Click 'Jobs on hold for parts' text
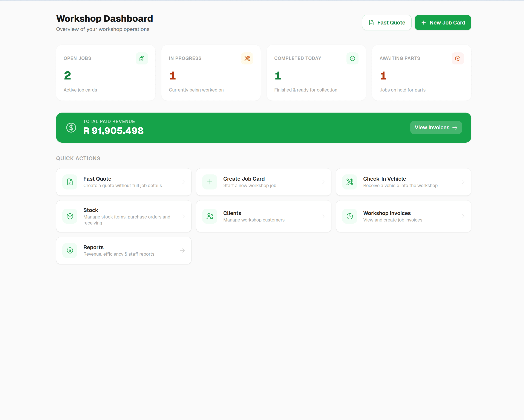 (x=403, y=90)
